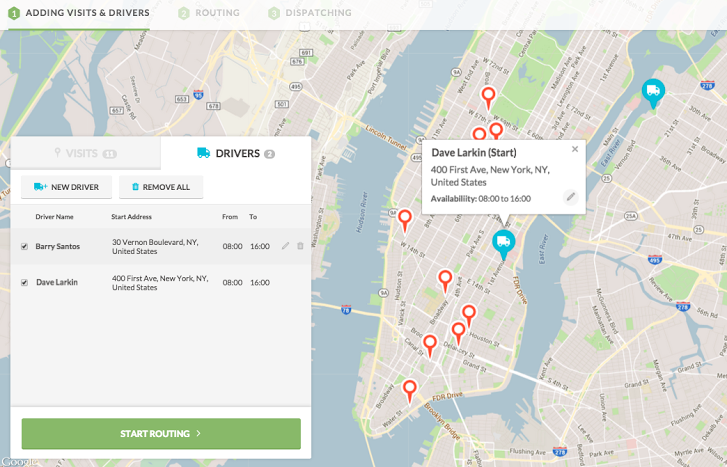Close the Dave Larkin info popup

click(x=575, y=149)
